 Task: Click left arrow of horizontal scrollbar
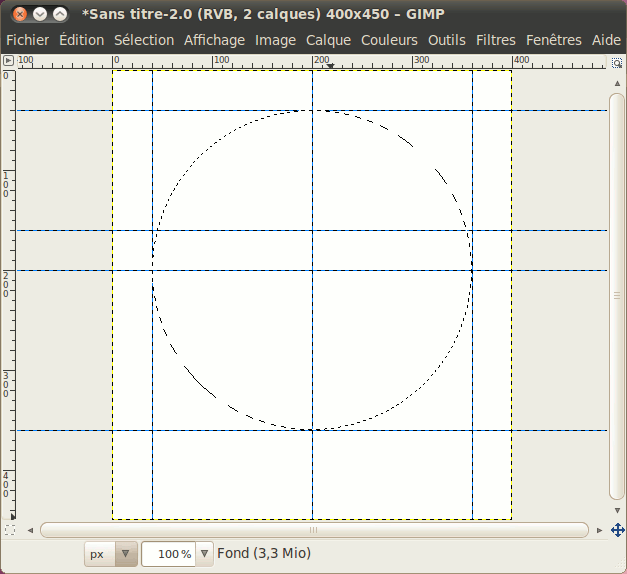pos(30,530)
